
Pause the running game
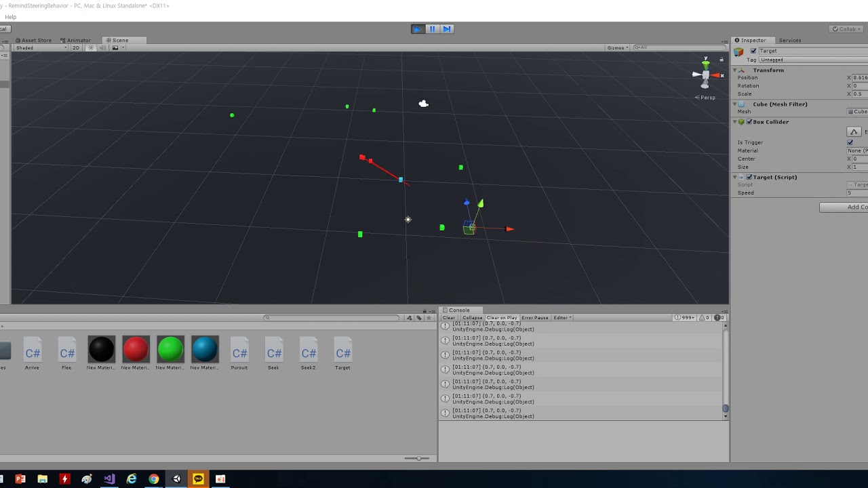click(x=432, y=29)
